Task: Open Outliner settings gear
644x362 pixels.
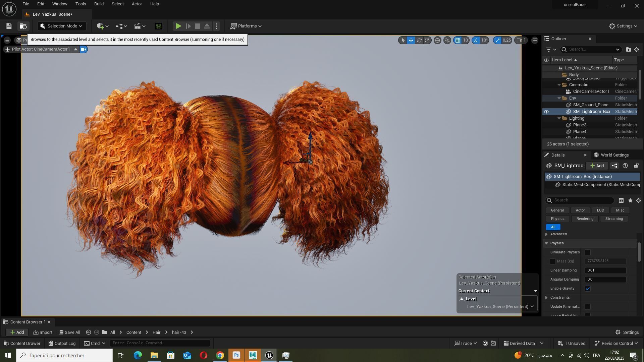Action: point(637,50)
